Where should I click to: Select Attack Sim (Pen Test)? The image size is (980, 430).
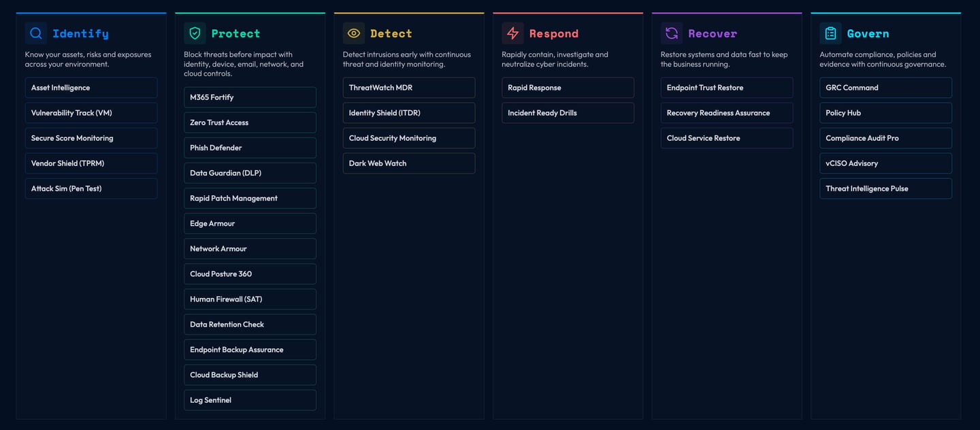click(91, 188)
